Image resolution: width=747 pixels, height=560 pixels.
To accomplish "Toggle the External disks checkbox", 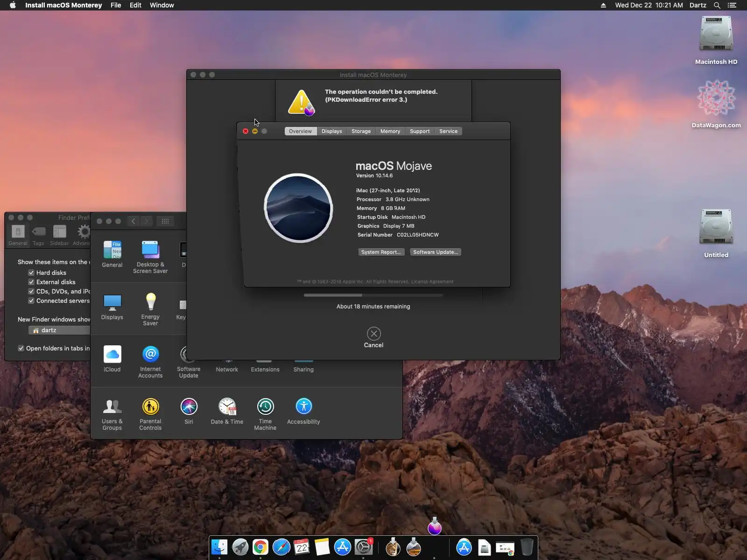I will 31,282.
